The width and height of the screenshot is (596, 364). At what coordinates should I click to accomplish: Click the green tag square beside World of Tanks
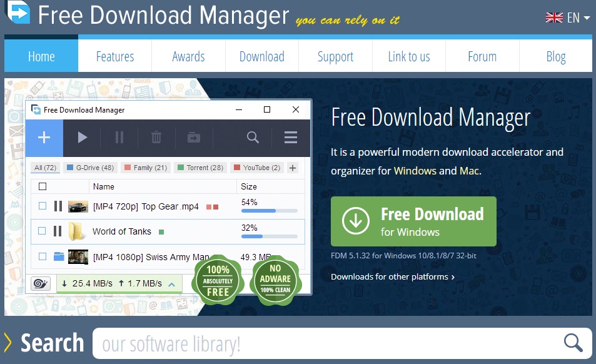161,232
